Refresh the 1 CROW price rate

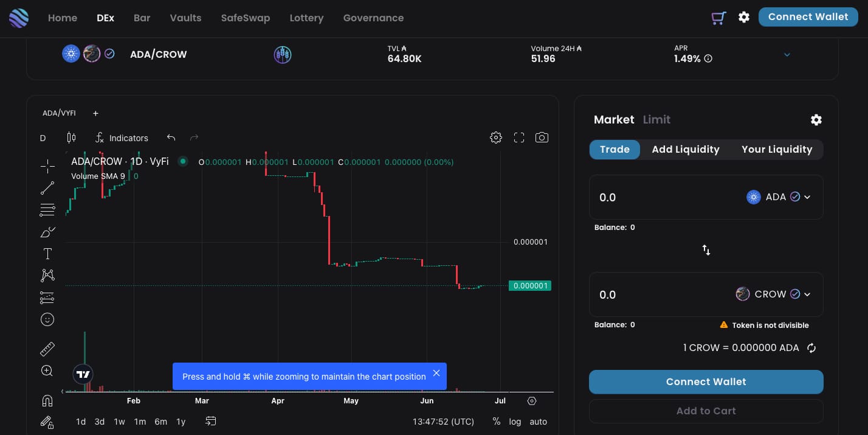(811, 348)
